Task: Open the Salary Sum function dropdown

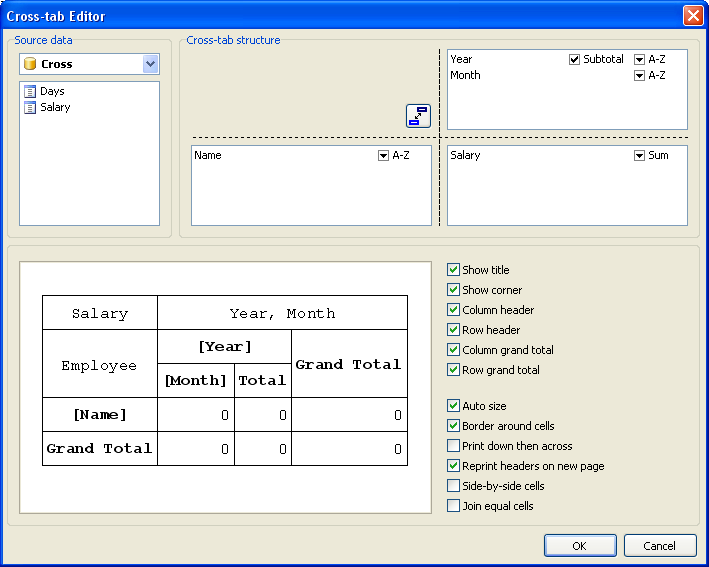Action: pyautogui.click(x=640, y=156)
